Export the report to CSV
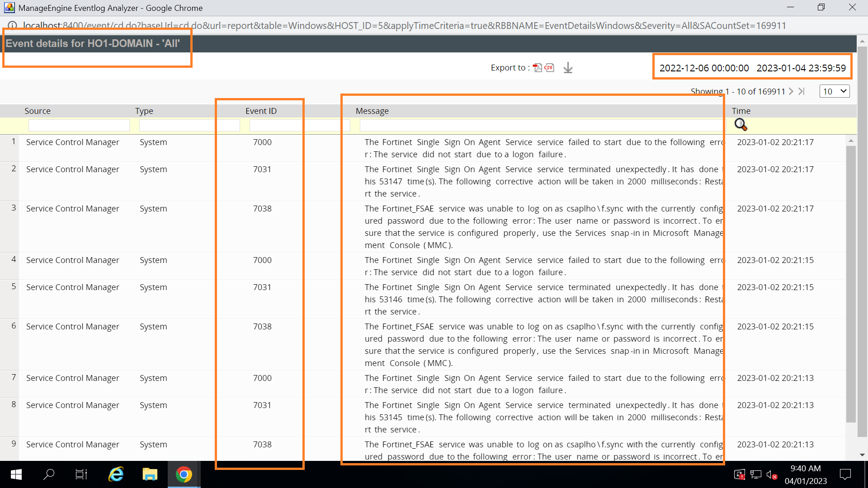 tap(549, 68)
